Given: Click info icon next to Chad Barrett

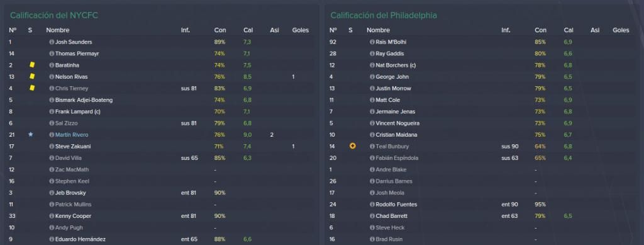Looking at the screenshot, I should point(372,216).
